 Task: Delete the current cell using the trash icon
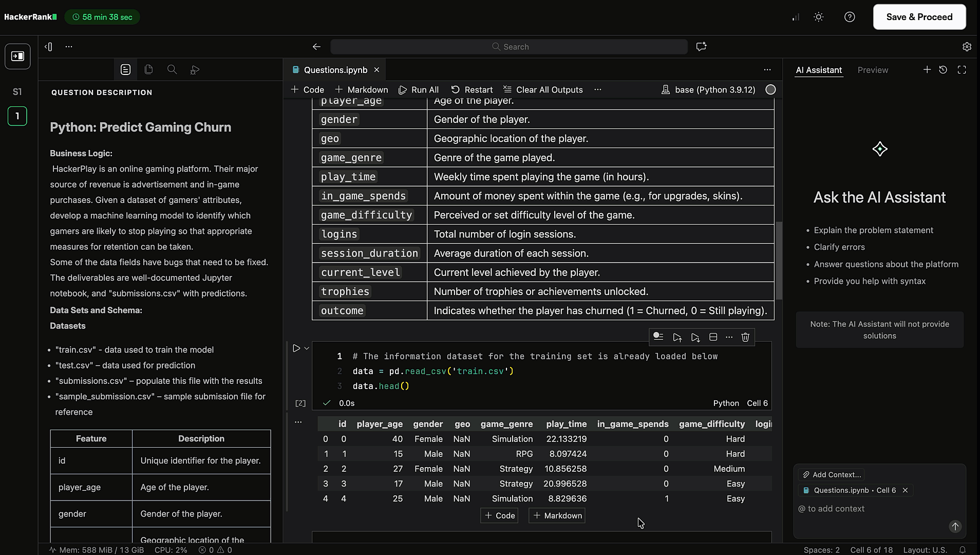coord(745,337)
